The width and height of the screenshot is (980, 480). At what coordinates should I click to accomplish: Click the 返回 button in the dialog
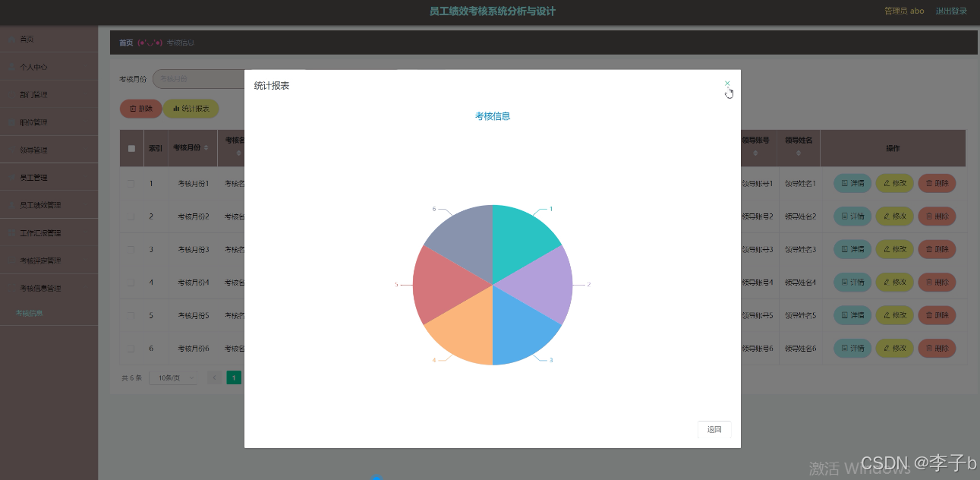pyautogui.click(x=714, y=429)
